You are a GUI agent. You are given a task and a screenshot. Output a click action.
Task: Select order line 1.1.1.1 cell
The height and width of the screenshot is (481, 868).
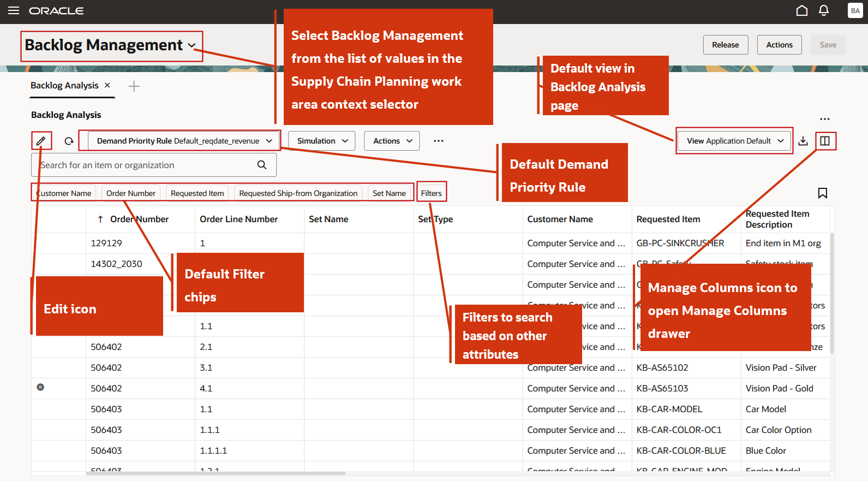point(249,450)
